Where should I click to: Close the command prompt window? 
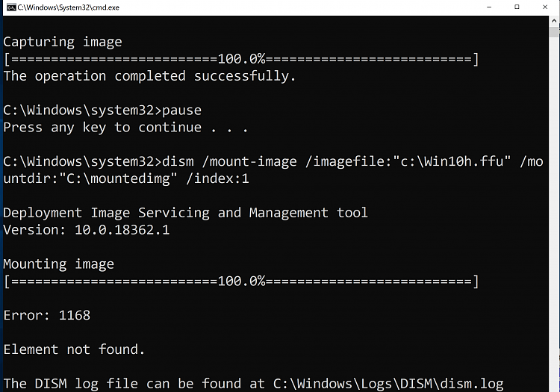545,7
